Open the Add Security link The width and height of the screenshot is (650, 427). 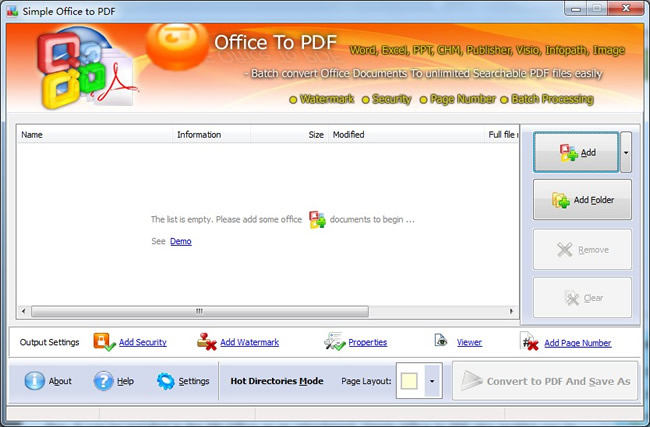143,342
